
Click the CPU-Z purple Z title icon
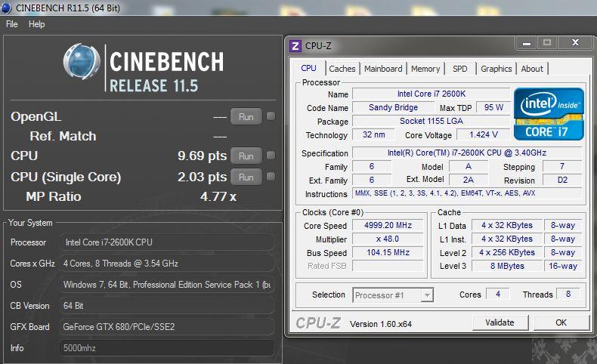coord(295,46)
